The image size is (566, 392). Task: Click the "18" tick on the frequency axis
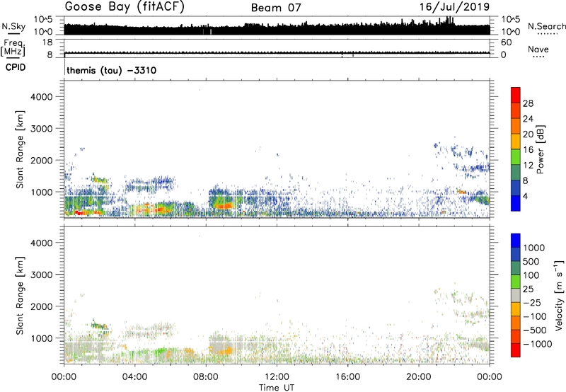tap(47, 42)
